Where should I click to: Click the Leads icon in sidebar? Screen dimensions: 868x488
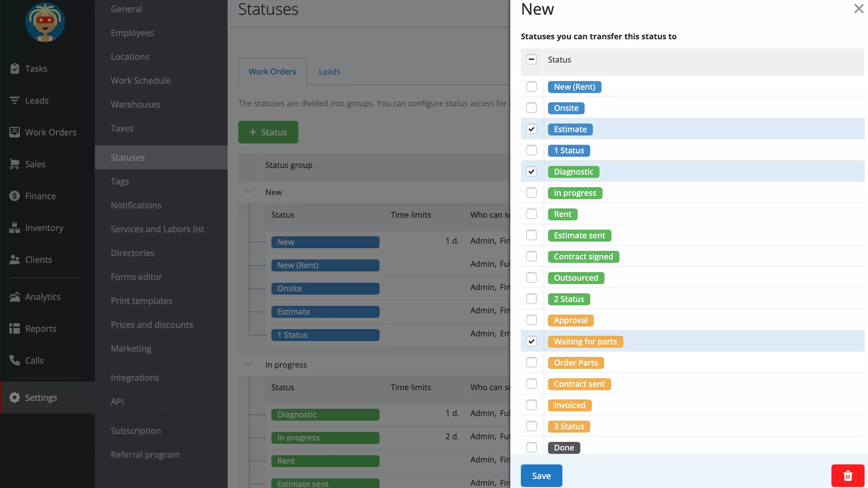14,100
